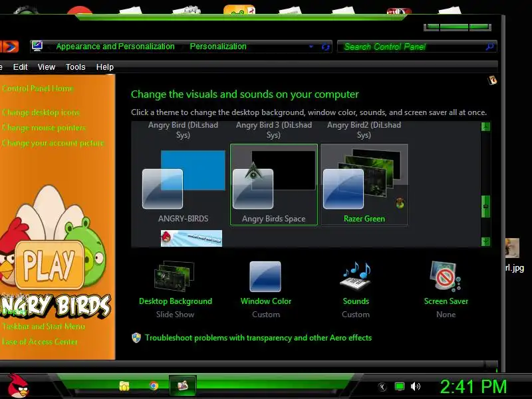Open the address bar history dropdown

click(311, 47)
